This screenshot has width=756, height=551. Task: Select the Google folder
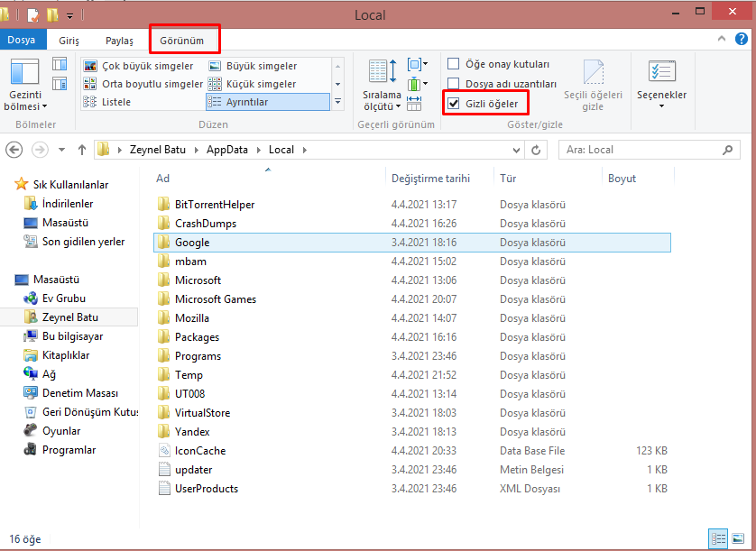(411, 242)
